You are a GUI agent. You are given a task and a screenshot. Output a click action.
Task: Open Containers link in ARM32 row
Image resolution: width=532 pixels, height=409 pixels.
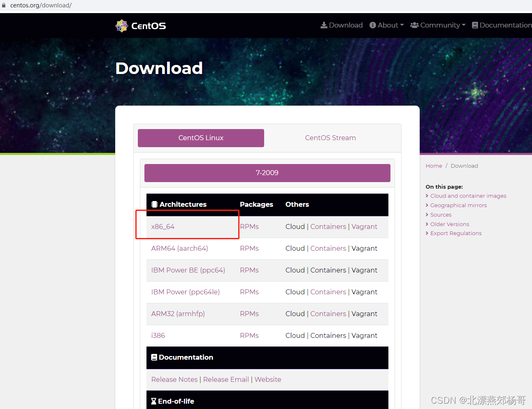pyautogui.click(x=328, y=314)
